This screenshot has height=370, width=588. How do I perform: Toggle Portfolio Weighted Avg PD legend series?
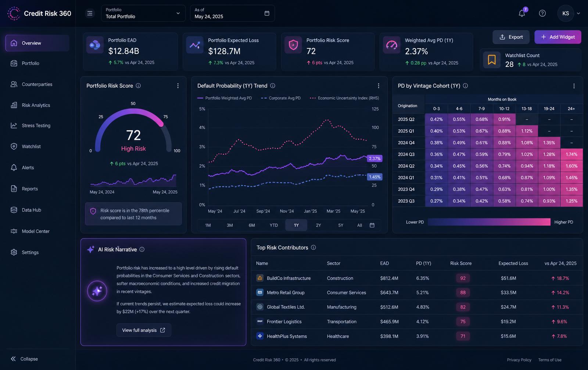click(225, 98)
